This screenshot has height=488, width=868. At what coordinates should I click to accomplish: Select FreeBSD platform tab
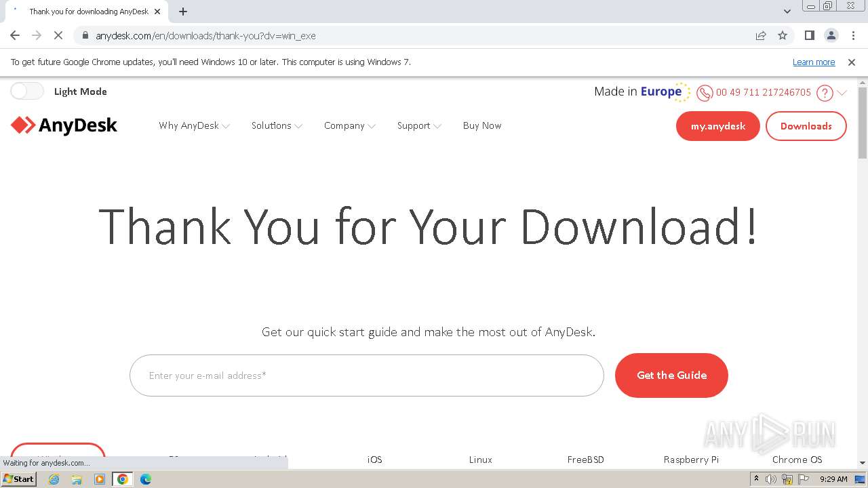(586, 460)
